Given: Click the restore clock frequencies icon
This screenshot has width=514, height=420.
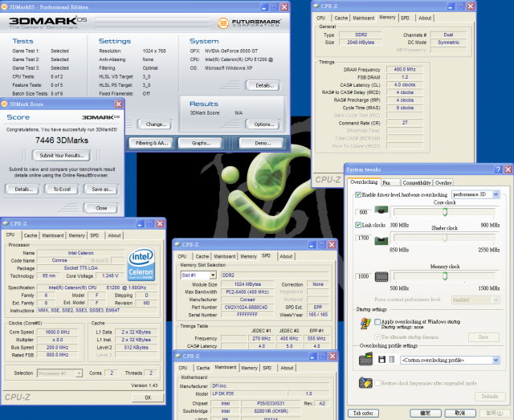Looking at the screenshot, I should click(x=365, y=382).
